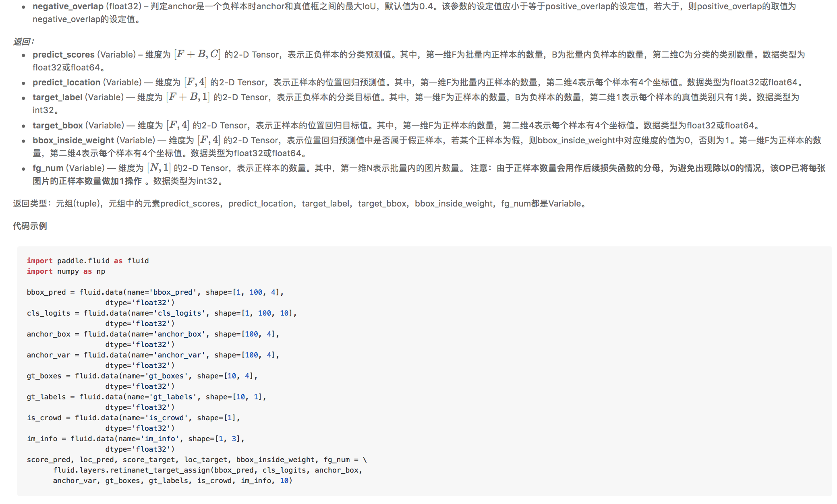
Task: Click the negative_overlap parameter name
Action: click(68, 6)
